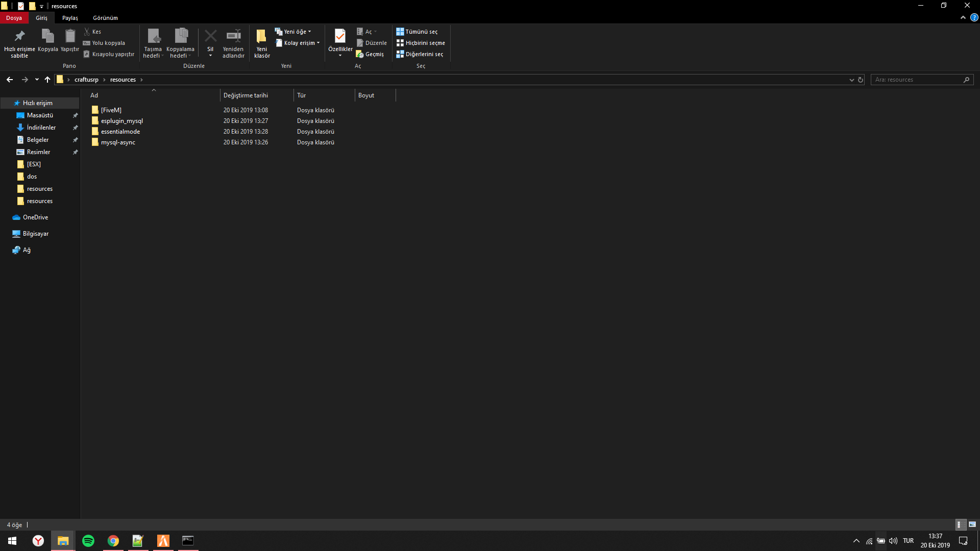The height and width of the screenshot is (551, 980).
Task: Unpin Belgeler using its pushpin toggle
Action: click(75, 139)
